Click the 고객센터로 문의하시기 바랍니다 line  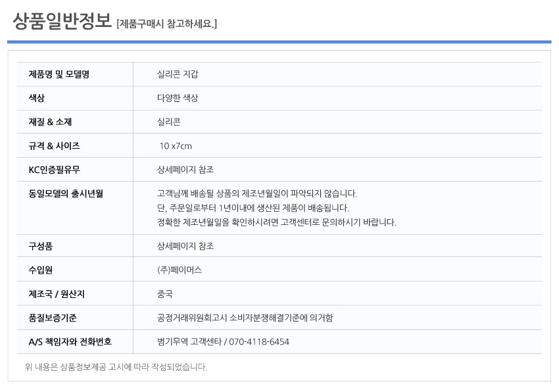click(277, 222)
